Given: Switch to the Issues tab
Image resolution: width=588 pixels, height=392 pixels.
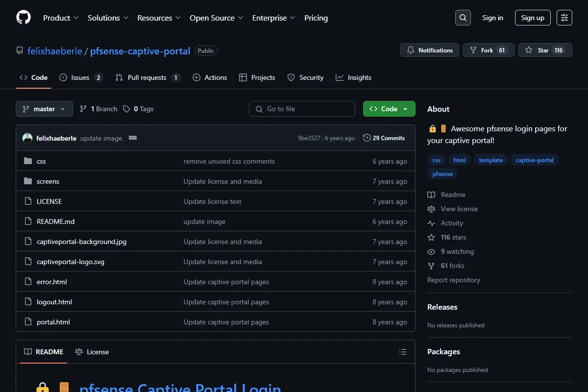Looking at the screenshot, I should coord(81,77).
